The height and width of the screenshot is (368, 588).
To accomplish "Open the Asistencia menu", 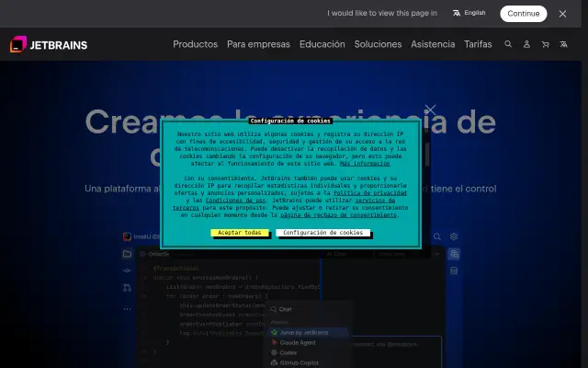I will click(x=433, y=44).
